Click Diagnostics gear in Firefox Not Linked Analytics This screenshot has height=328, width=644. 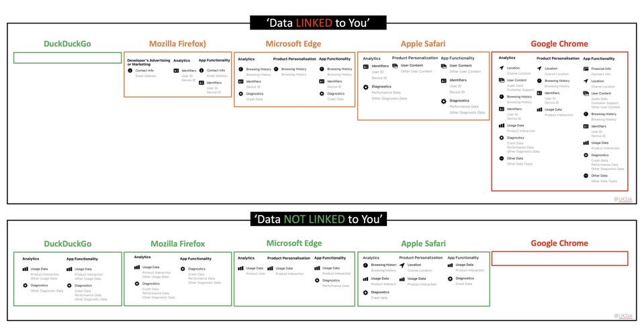[x=137, y=284]
